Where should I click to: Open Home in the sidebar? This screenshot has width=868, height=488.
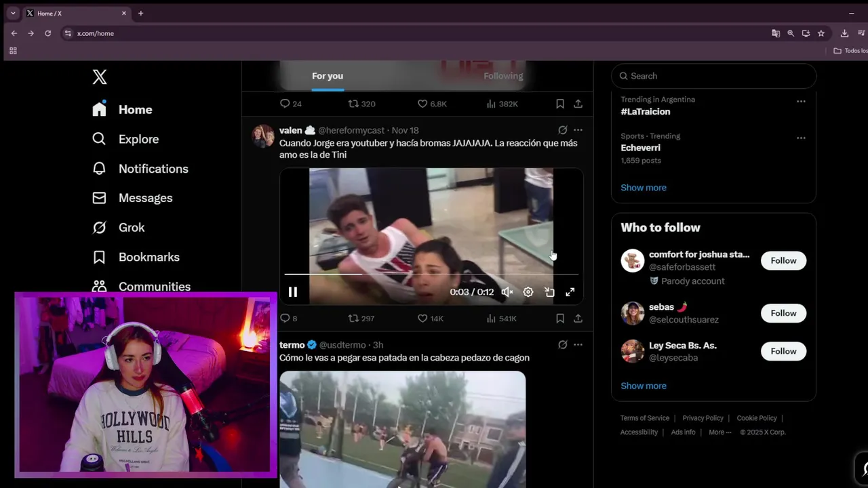[122, 109]
